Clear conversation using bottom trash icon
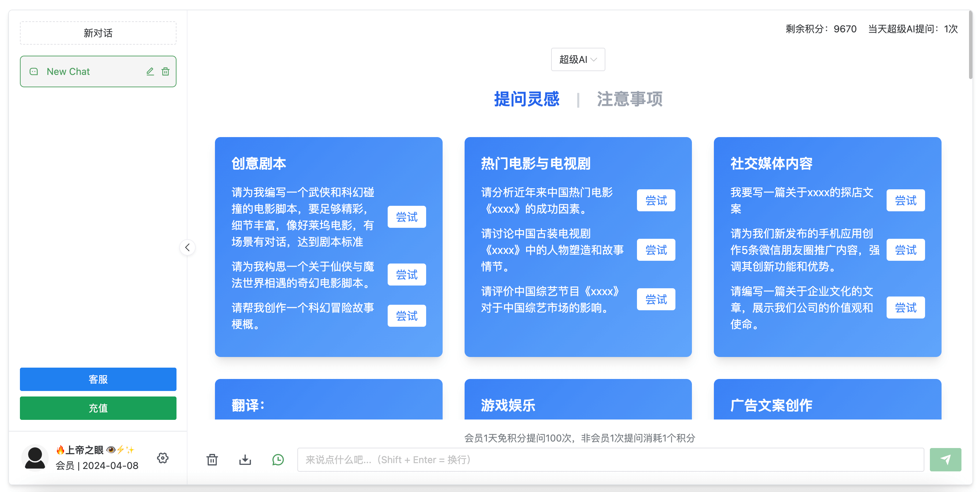980x492 pixels. (x=212, y=460)
